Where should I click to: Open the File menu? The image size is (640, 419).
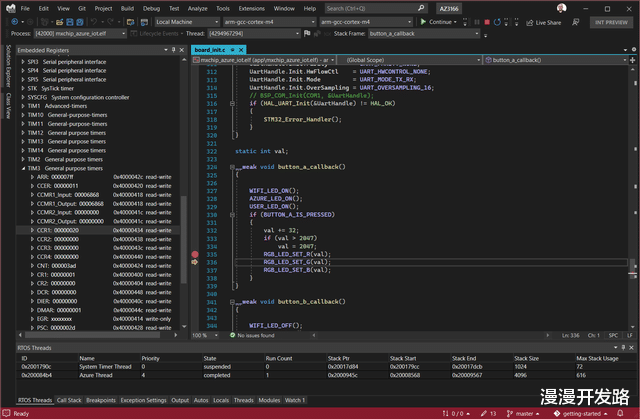pyautogui.click(x=25, y=8)
